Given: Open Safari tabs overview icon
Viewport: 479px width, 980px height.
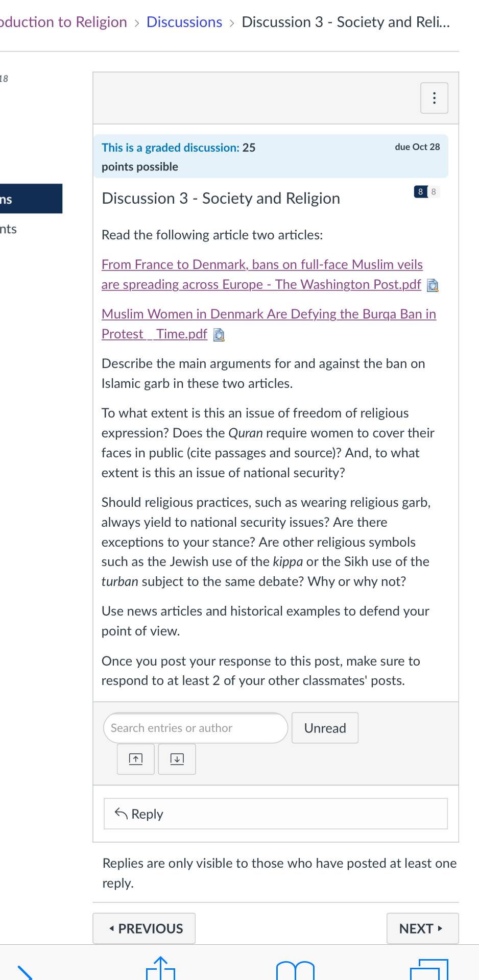Looking at the screenshot, I should point(429,969).
